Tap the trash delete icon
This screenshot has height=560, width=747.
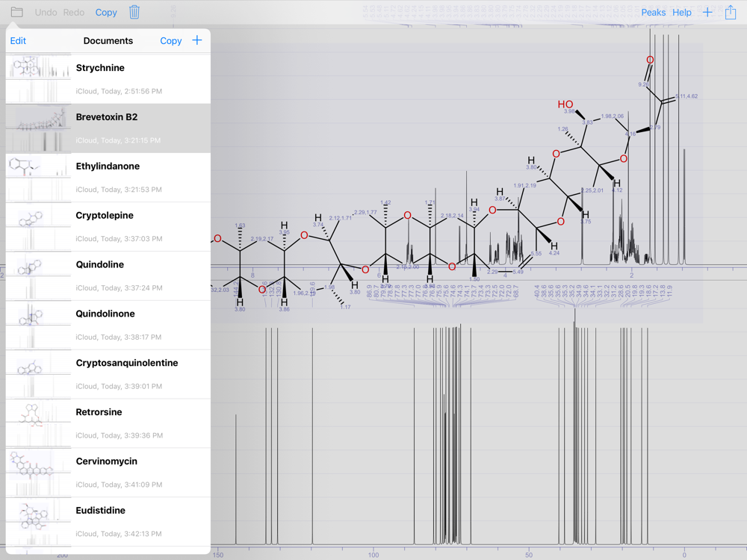pyautogui.click(x=134, y=12)
